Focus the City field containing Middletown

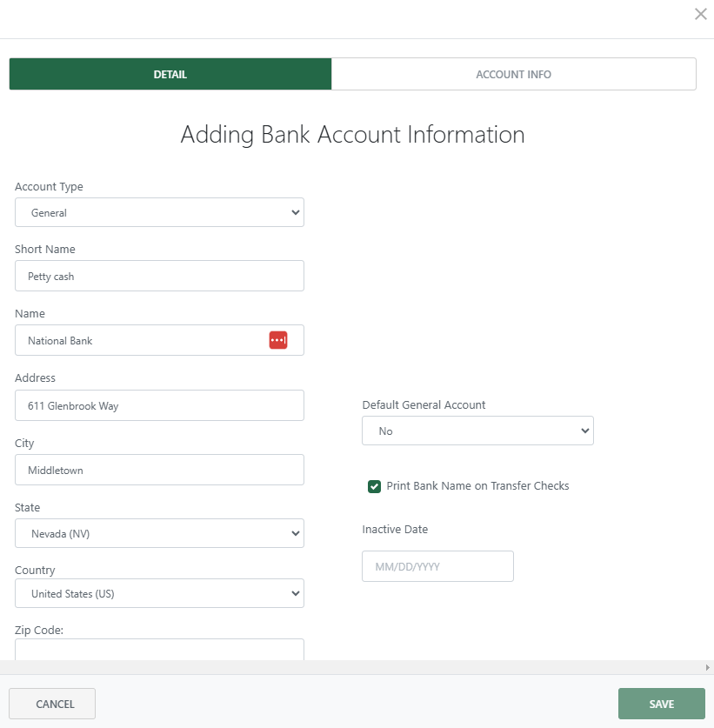coord(159,470)
